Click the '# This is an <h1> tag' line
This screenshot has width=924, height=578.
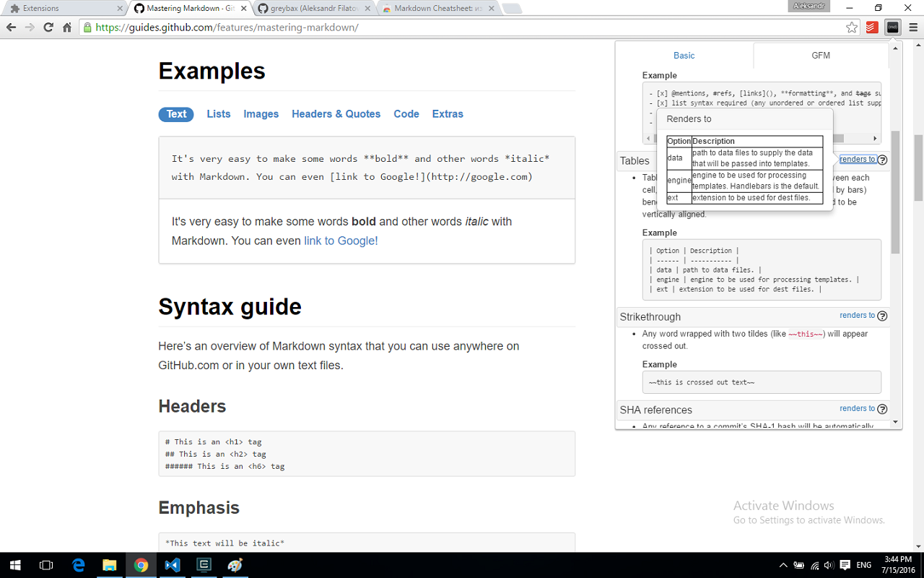213,441
